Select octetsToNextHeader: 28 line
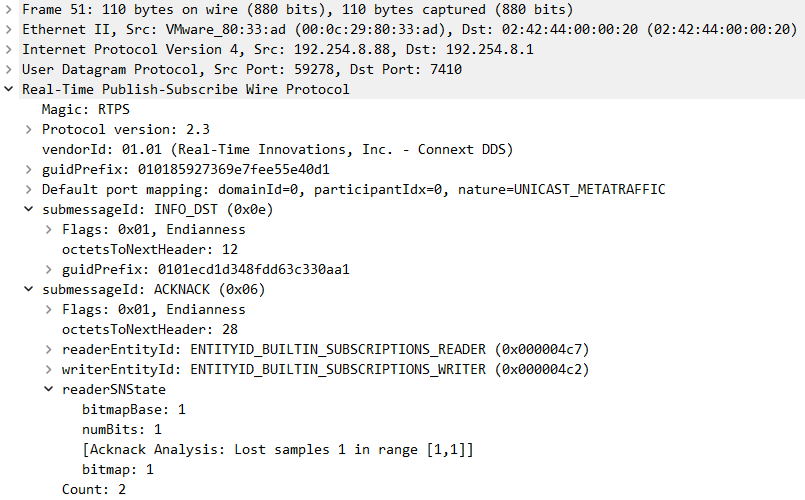The width and height of the screenshot is (805, 500). (x=149, y=329)
